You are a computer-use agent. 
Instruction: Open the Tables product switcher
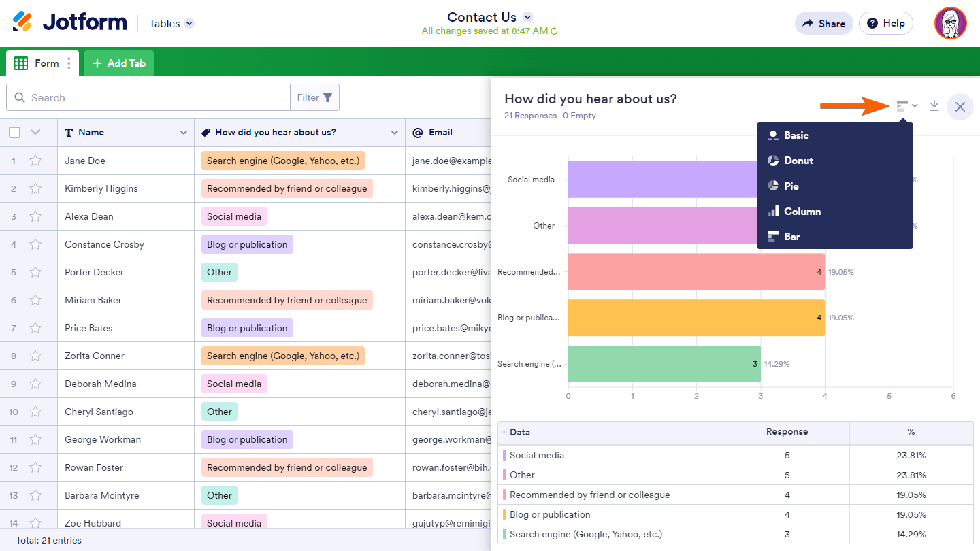click(x=190, y=23)
